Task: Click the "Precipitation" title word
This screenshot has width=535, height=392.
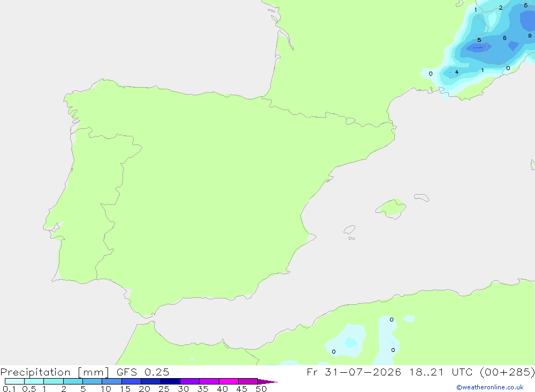Action: point(35,372)
